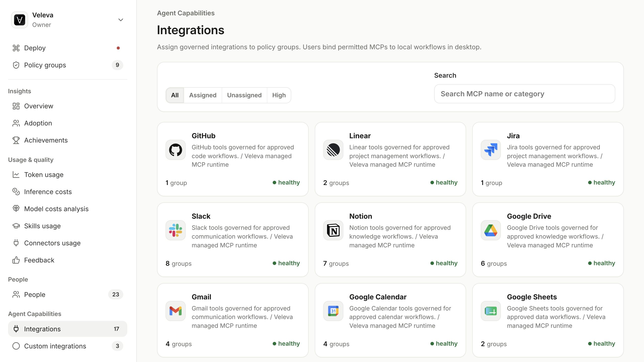Screen dimensions: 644x362
Task: Click the Connectors usage plug icon
Action: tap(16, 243)
